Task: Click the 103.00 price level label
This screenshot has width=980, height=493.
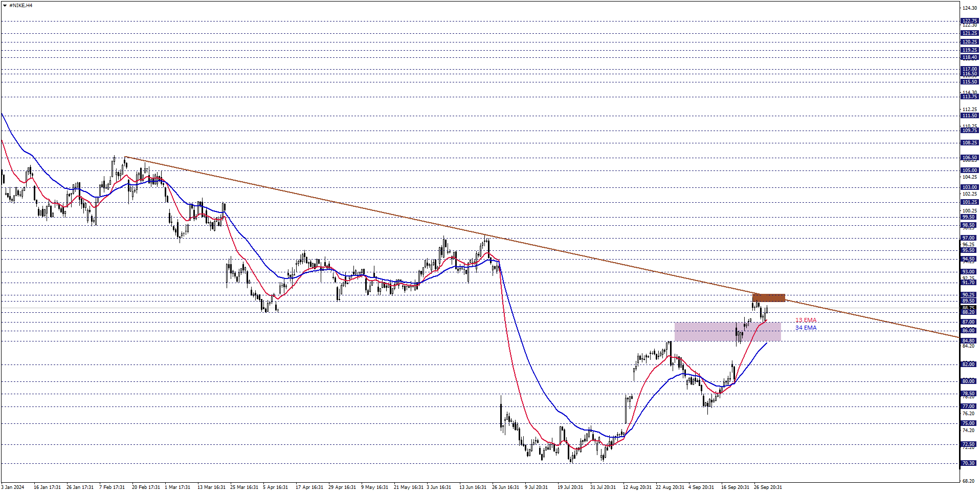Action: 969,187
